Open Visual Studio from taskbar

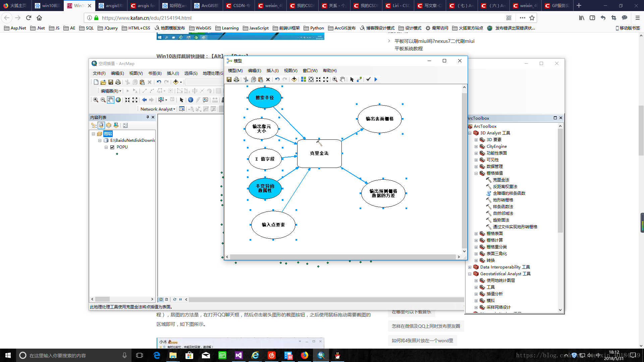click(238, 355)
